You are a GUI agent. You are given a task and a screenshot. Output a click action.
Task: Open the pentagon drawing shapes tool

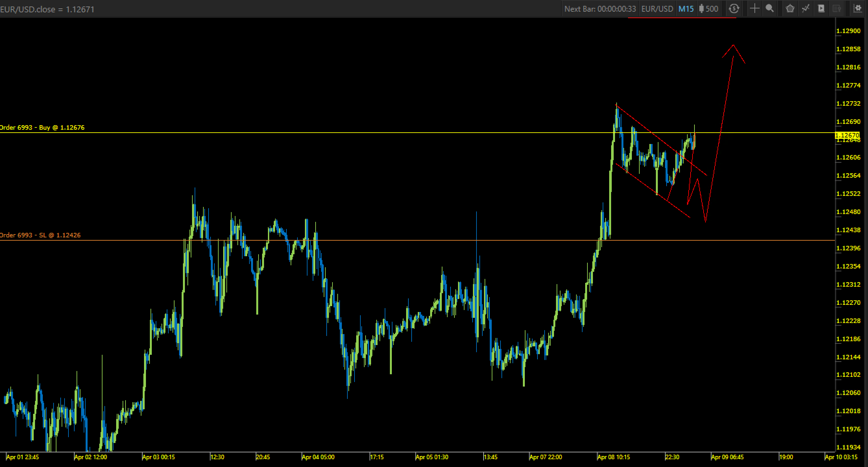[x=790, y=9]
